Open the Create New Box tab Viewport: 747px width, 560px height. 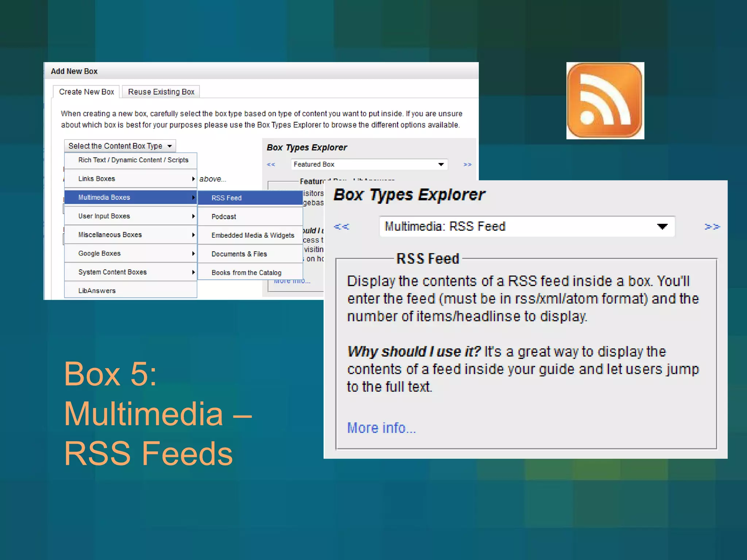point(86,92)
